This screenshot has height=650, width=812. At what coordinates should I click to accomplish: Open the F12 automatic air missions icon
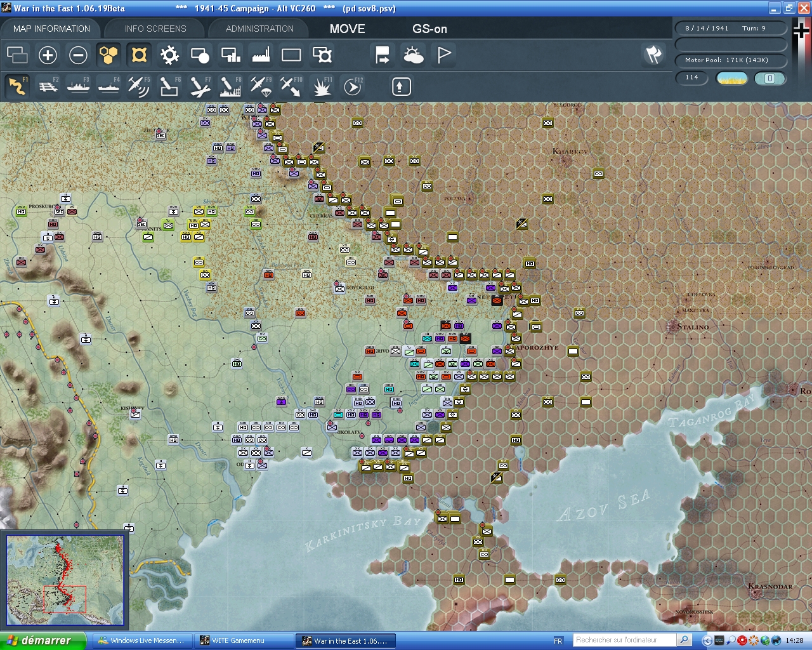click(351, 86)
